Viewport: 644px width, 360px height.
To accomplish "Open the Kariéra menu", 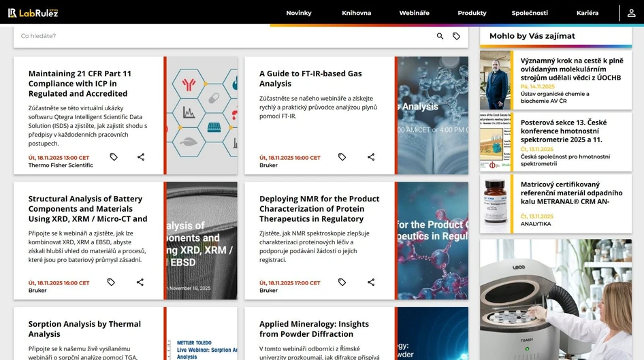I will [x=587, y=13].
